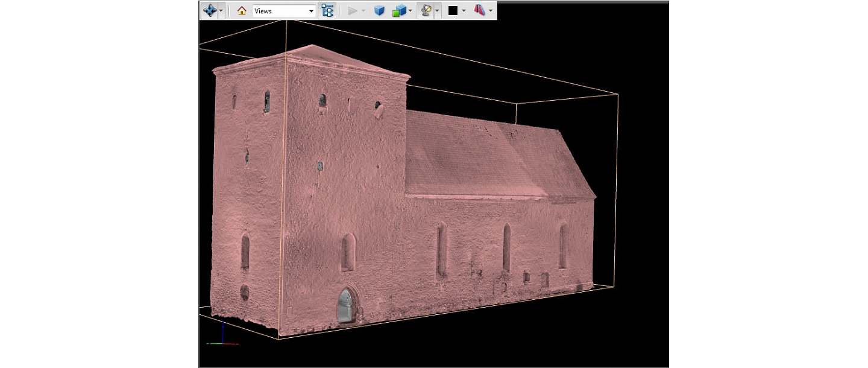Click Home to return to default view
The height and width of the screenshot is (368, 868).
coord(241,10)
